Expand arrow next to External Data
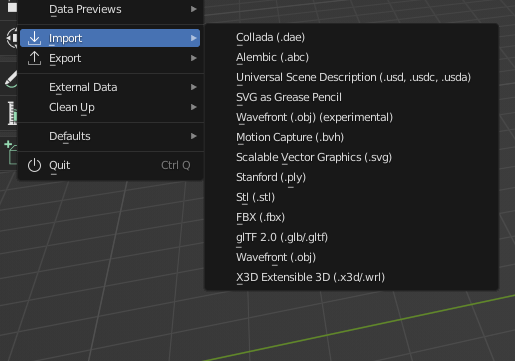This screenshot has height=361, width=515. click(194, 87)
